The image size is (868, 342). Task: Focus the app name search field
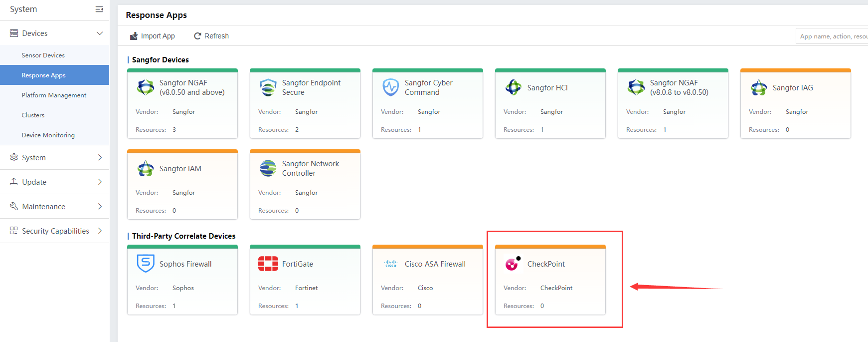coord(833,36)
